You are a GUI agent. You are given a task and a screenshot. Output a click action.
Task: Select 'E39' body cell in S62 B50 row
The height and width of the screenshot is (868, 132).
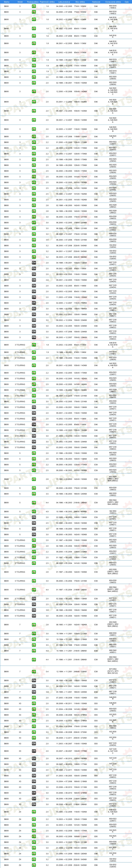pyautogui.click(x=96, y=511)
